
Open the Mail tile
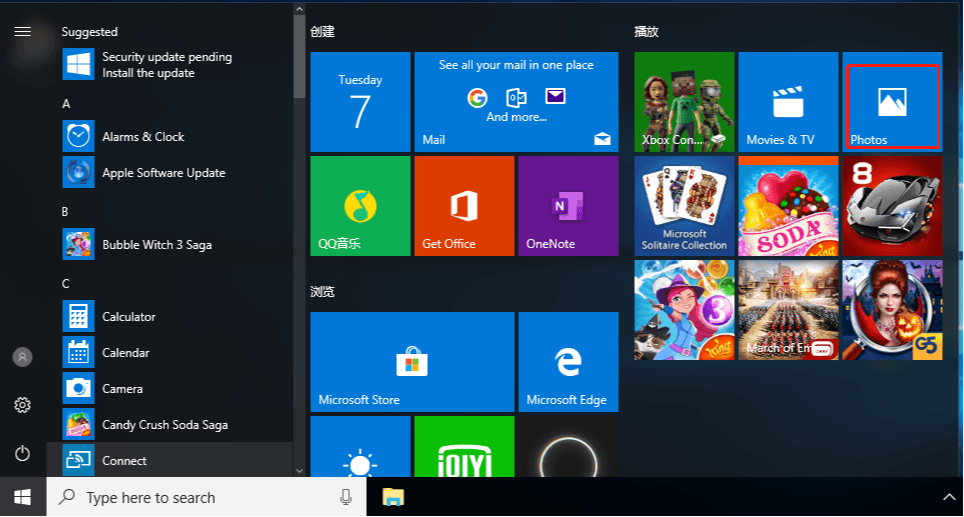click(516, 102)
